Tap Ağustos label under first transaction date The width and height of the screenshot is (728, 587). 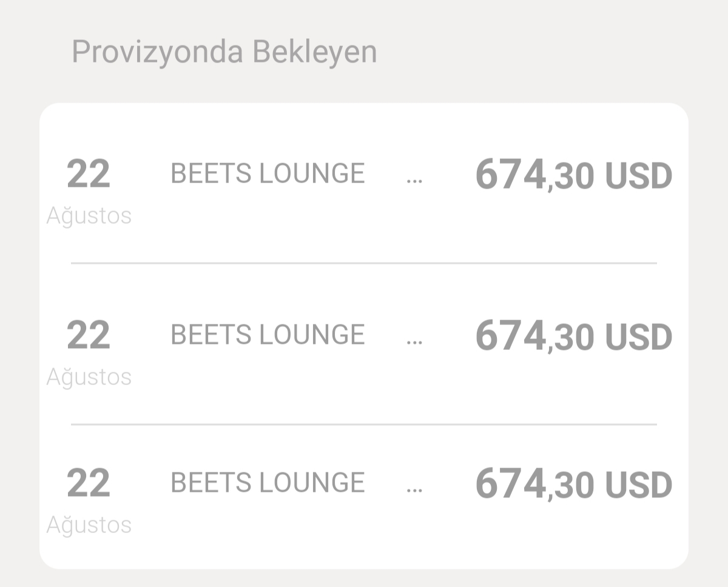coord(89,216)
